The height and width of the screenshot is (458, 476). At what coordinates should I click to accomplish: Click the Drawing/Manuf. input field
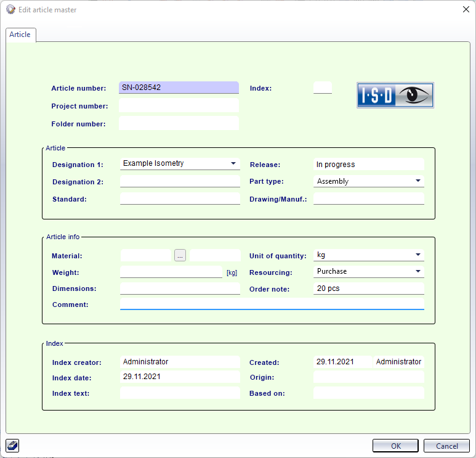[368, 198]
